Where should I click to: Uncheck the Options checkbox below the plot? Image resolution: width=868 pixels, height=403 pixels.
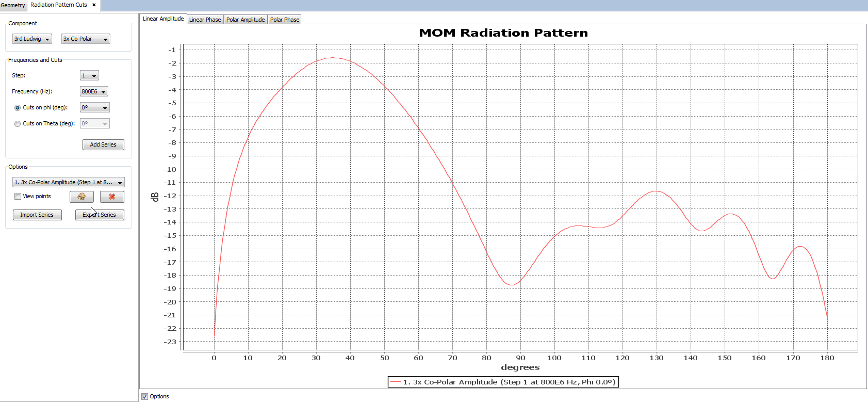point(145,396)
